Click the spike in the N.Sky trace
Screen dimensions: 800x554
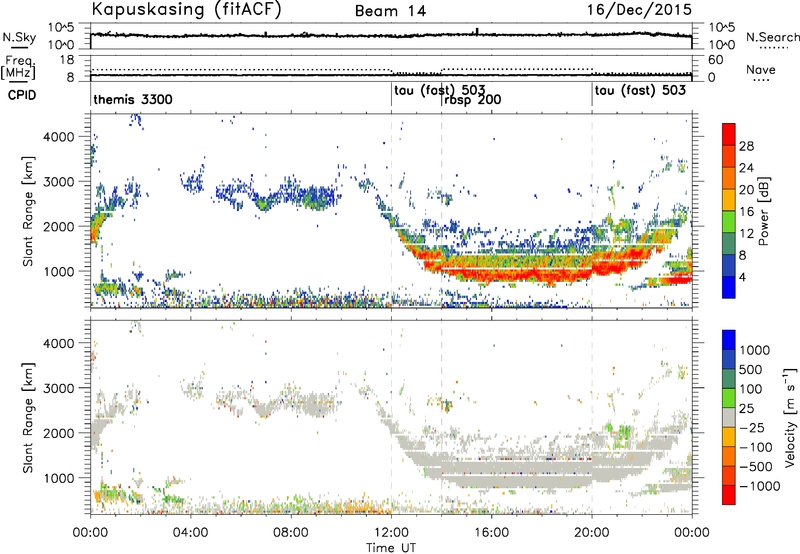[477, 32]
